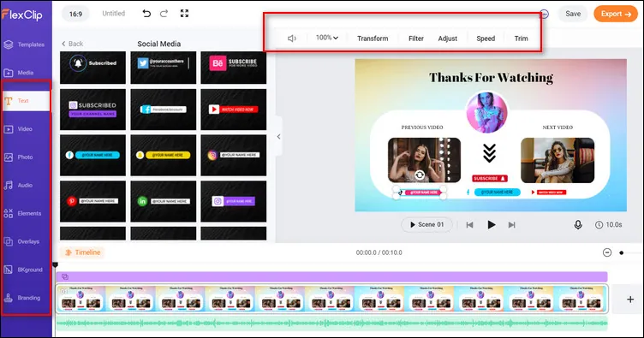Redo the last action
Screen dimensions: 644x338
(164, 14)
